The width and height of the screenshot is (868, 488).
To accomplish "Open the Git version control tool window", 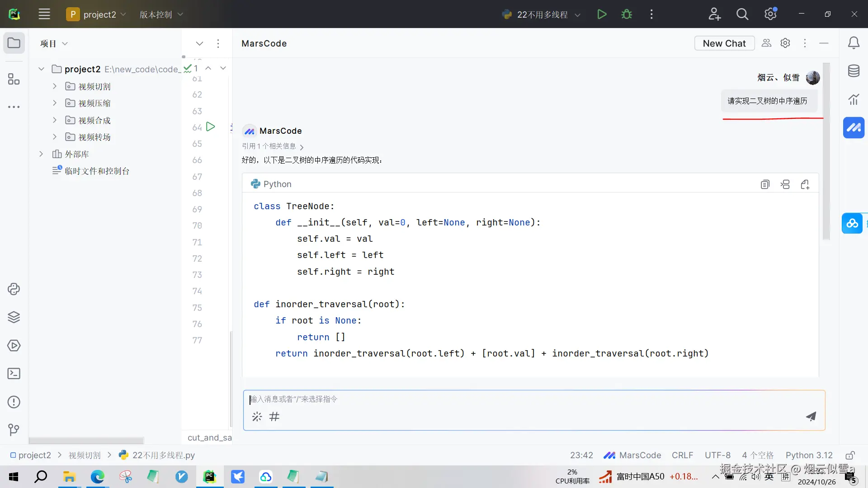I will tap(14, 429).
